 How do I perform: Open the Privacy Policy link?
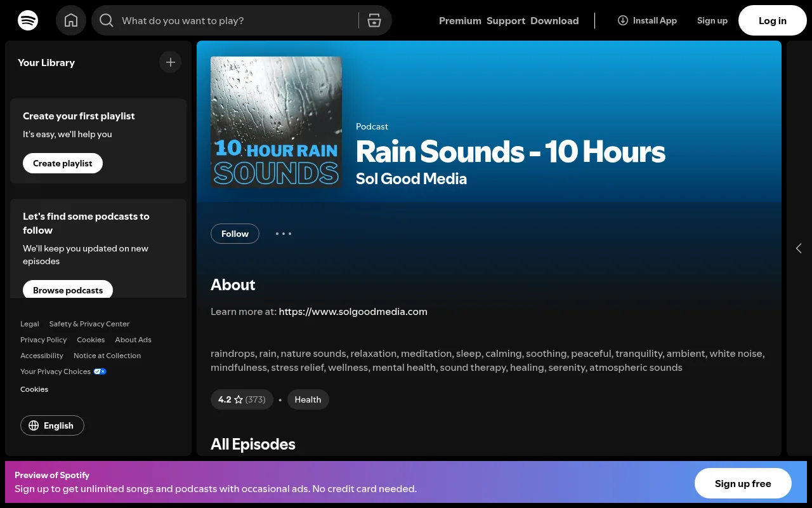click(43, 340)
